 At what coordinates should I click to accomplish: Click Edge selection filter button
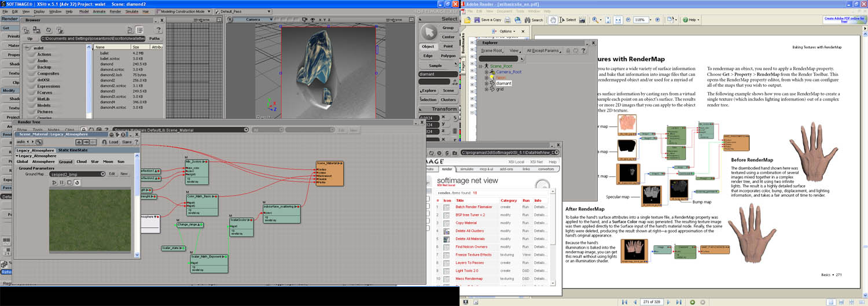click(x=428, y=56)
